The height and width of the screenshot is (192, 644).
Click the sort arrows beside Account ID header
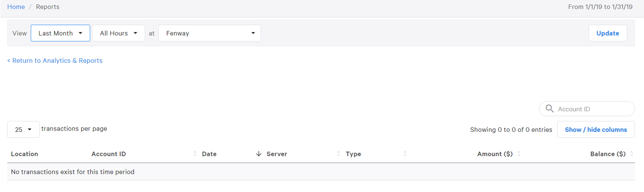[195, 154]
